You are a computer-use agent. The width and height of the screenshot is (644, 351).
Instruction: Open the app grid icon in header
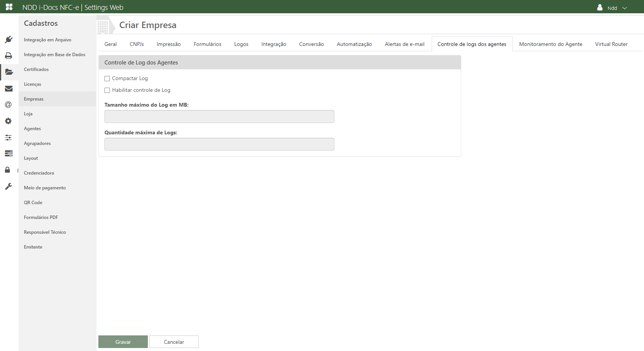(x=9, y=7)
